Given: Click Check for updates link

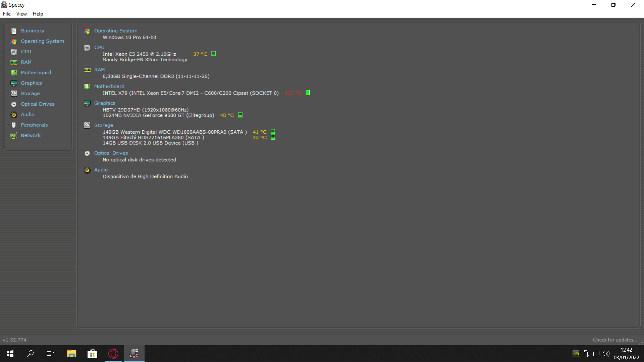Looking at the screenshot, I should (615, 340).
